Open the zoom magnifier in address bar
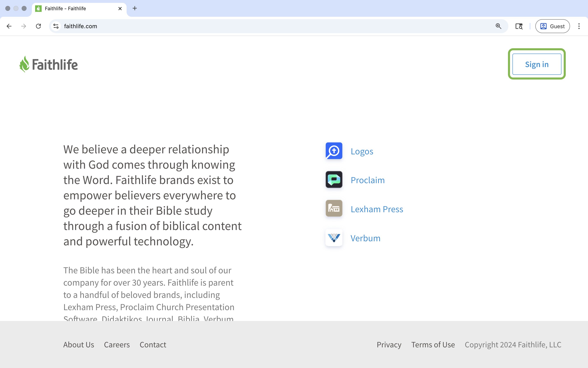The height and width of the screenshot is (368, 588). click(x=498, y=26)
